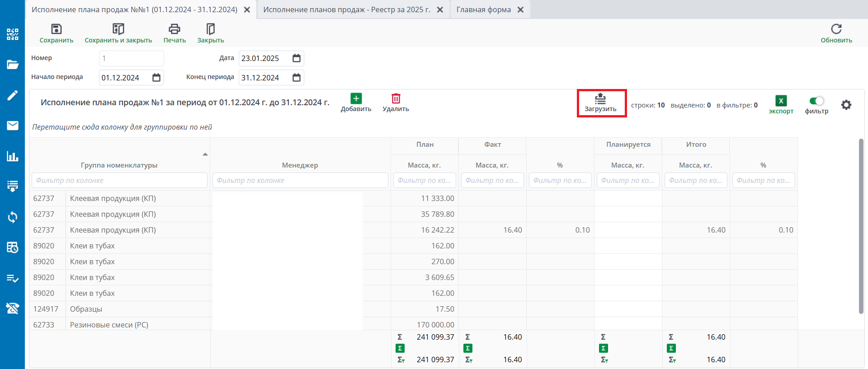Delete row using red Удалить trash icon

coord(396,99)
